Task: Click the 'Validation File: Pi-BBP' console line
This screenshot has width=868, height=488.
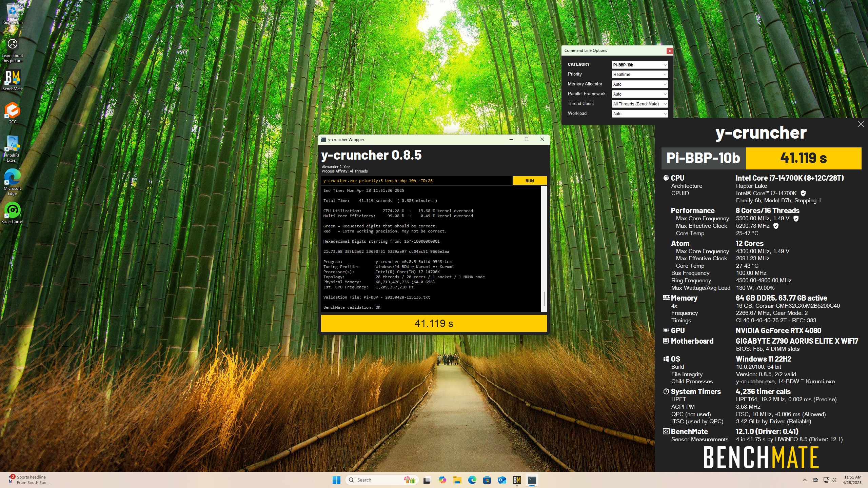Action: point(376,297)
